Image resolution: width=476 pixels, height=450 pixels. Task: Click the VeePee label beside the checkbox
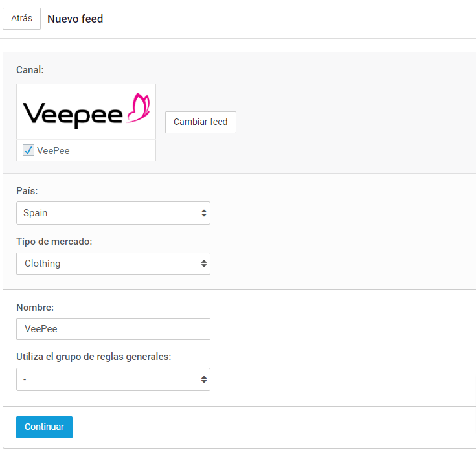(x=53, y=150)
